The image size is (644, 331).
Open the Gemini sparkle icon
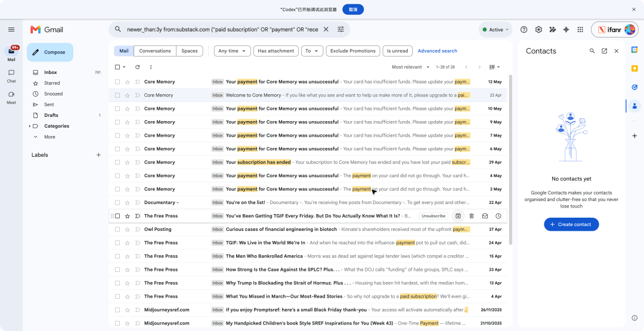click(566, 30)
